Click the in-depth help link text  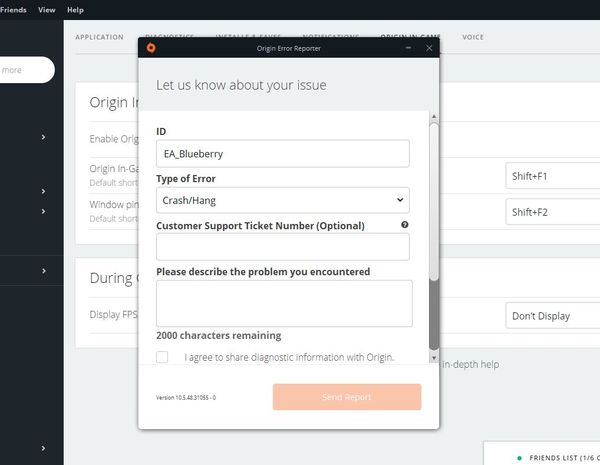click(471, 364)
